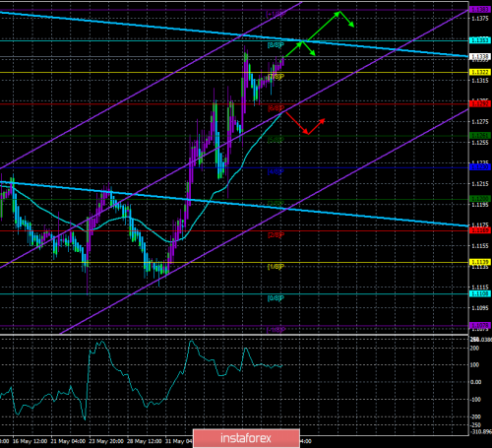Click the 1.1115 price axis label
Screen dimensions: 492x448
pyautogui.click(x=480, y=288)
